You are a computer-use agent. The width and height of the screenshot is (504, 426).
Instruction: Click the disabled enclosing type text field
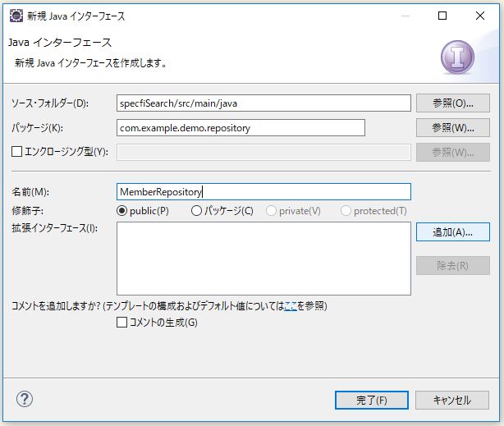pos(263,152)
